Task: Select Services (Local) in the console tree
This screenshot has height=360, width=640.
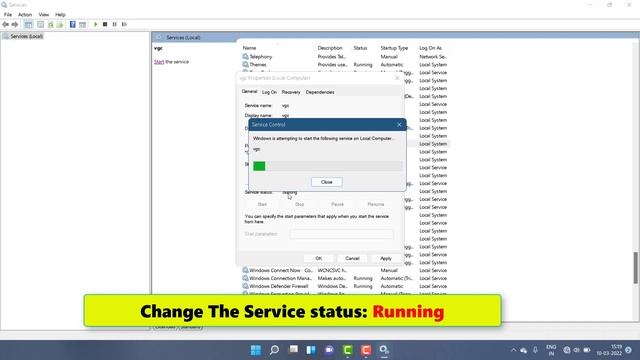Action: click(x=27, y=36)
